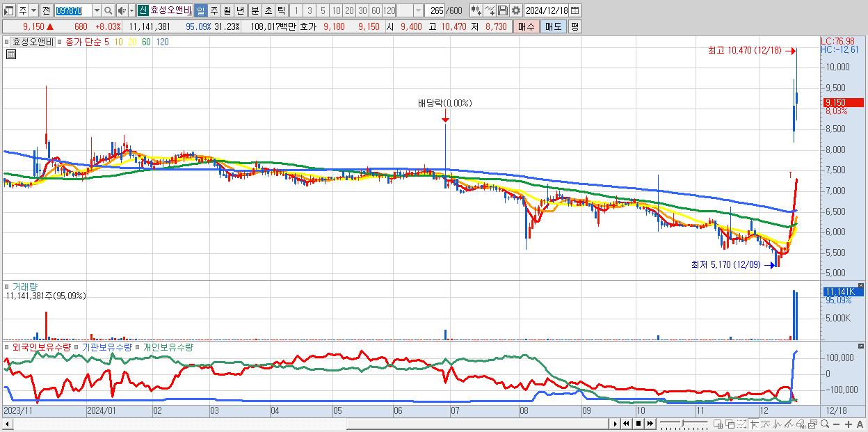868x432 pixels.
Task: Click the 120-day MA color label
Action: coord(162,42)
